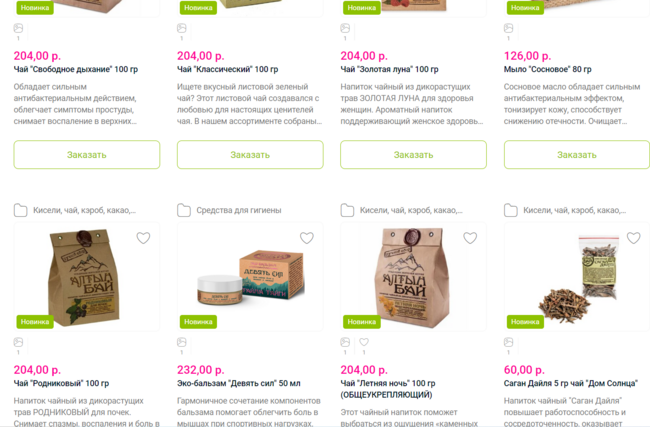
Task: Click image count icon under Чай "Свободное дыхание"
Action: (18, 28)
